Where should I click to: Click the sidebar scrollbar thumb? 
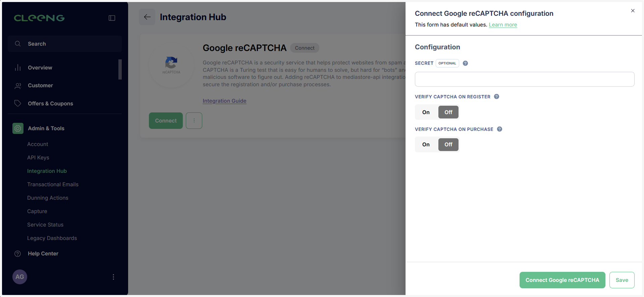(x=120, y=69)
